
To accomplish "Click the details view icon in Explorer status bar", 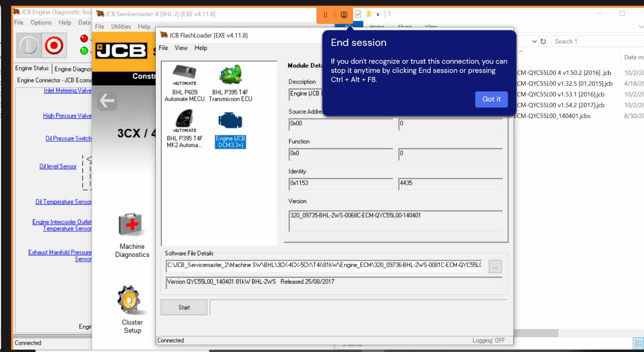I will click(x=638, y=344).
